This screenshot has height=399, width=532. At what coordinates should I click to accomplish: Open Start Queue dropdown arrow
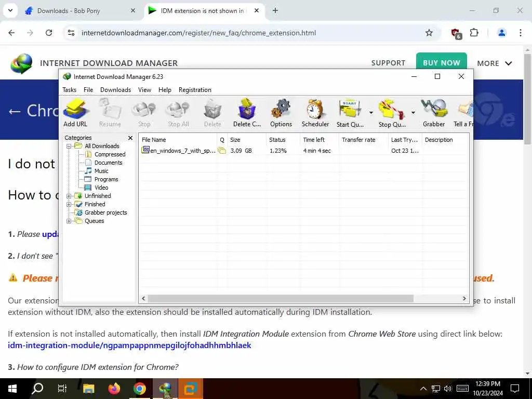pyautogui.click(x=371, y=113)
